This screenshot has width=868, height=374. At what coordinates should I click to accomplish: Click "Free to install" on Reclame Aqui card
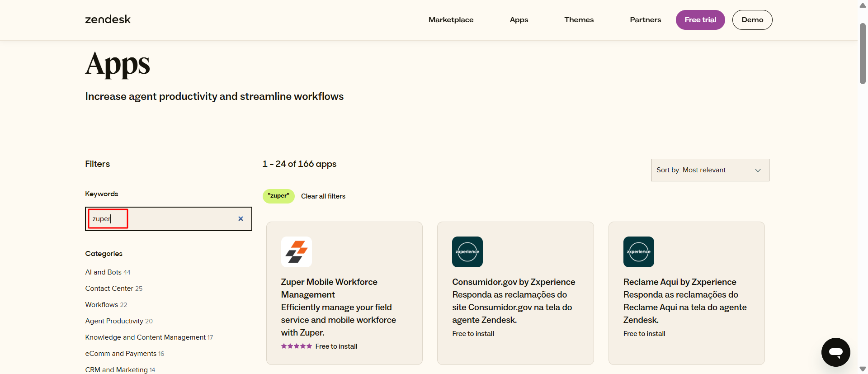(644, 334)
